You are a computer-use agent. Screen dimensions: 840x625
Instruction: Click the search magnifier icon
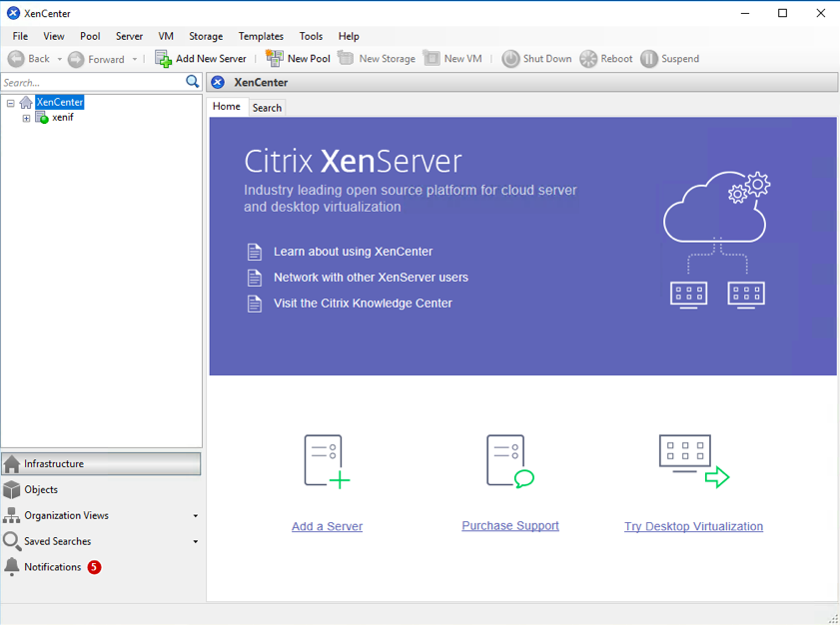pos(193,81)
